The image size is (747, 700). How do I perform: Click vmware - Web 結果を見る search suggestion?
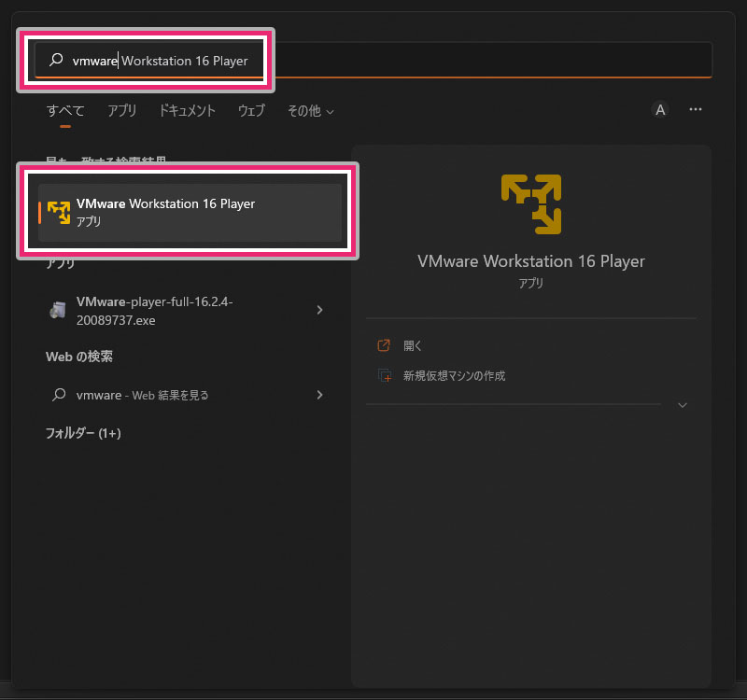[187, 395]
